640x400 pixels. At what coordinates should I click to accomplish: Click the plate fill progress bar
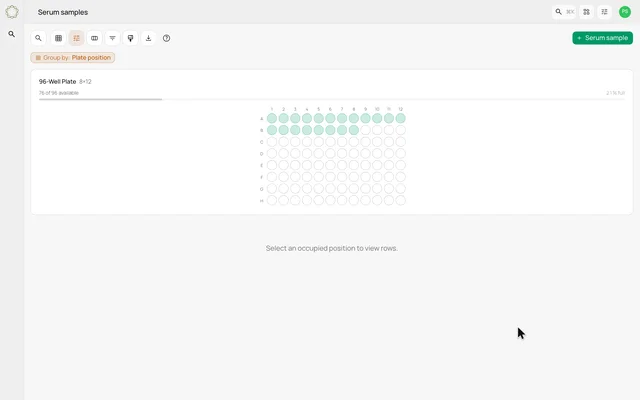(332, 99)
